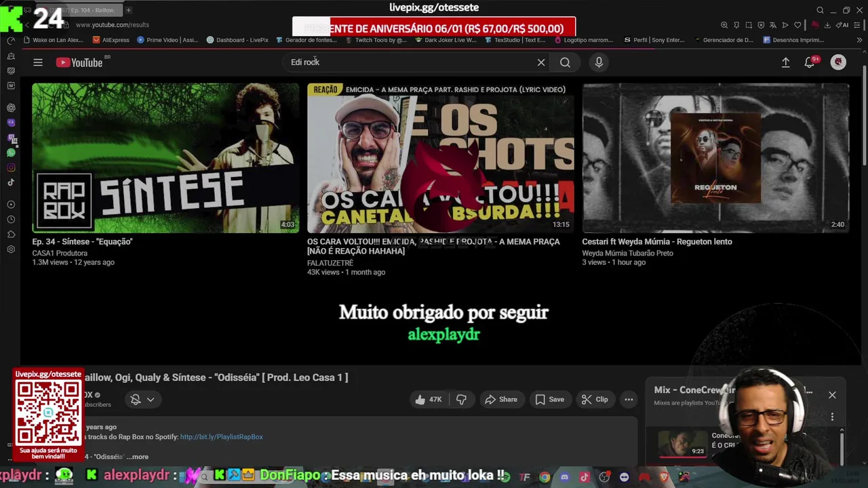868x488 pixels.
Task: Clear the YouTube search text with the X
Action: [541, 62]
